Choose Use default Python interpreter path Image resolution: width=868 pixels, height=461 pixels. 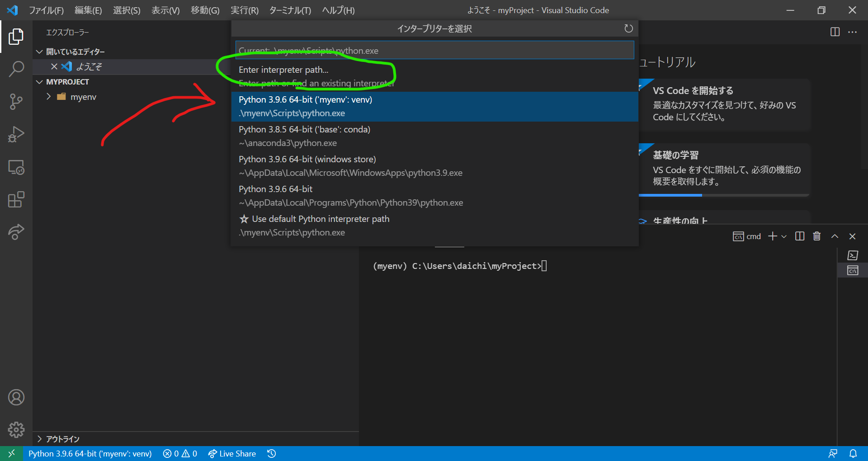click(x=434, y=226)
